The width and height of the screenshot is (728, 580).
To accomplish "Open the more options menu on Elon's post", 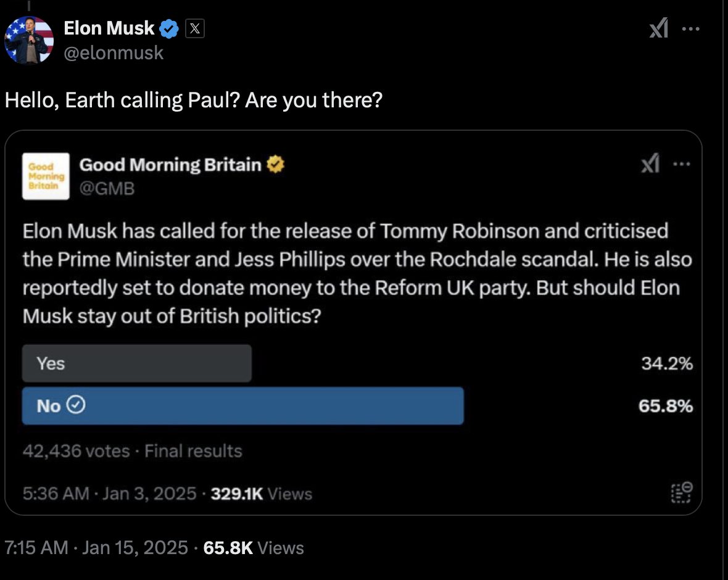I will tap(690, 29).
